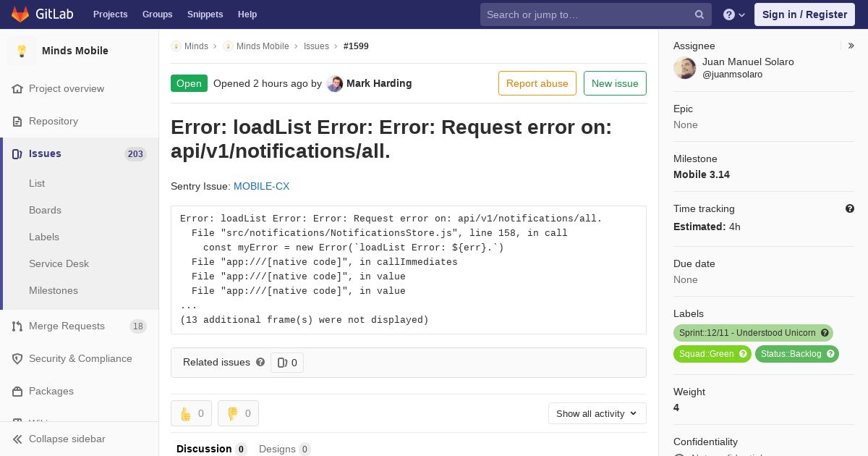The image size is (868, 456).
Task: Click the #1599 breadcrumb issue number
Action: tap(356, 46)
